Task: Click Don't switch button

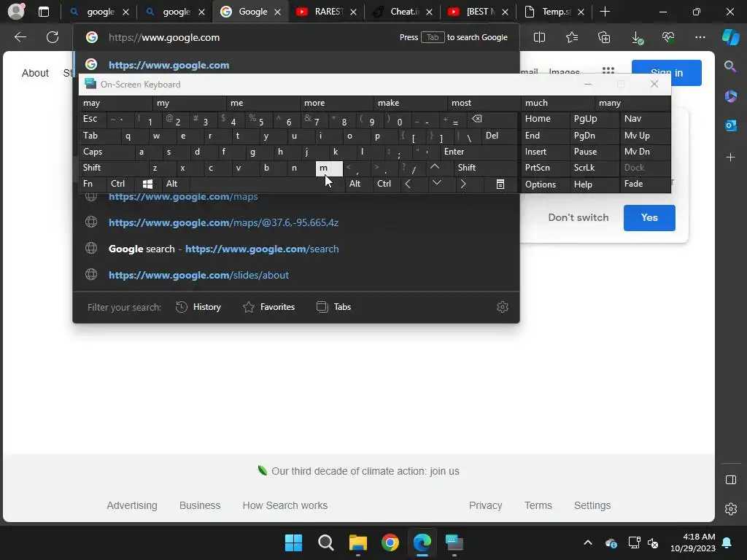Action: point(578,217)
